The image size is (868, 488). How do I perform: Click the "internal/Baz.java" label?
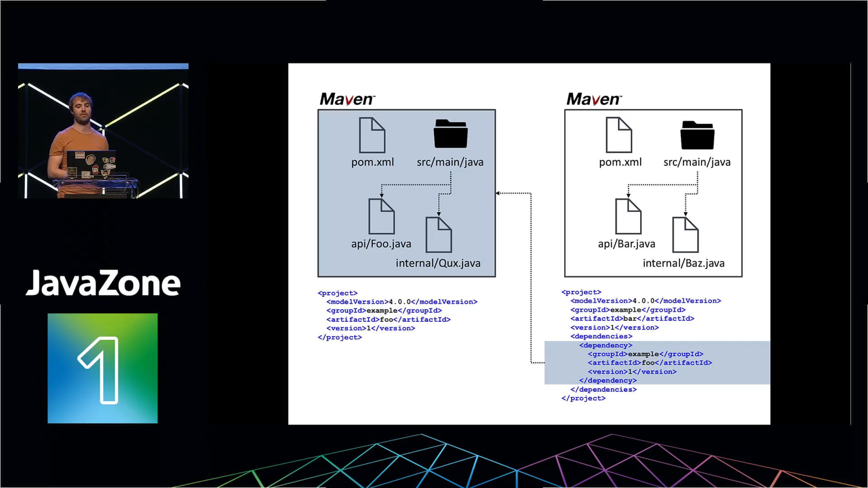click(684, 263)
